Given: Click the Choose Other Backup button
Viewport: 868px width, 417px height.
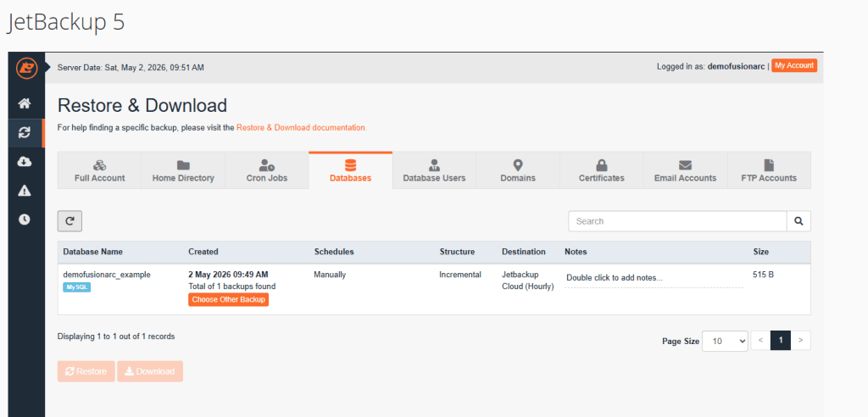Looking at the screenshot, I should [x=229, y=299].
